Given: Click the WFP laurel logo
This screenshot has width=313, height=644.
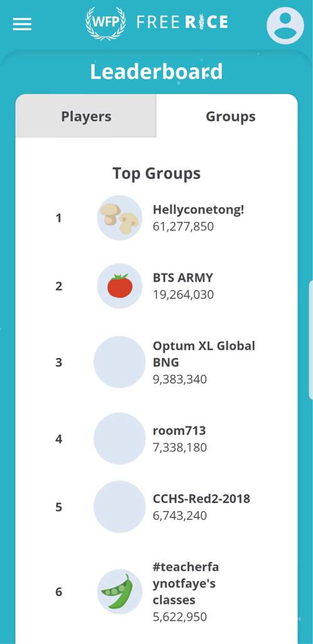Looking at the screenshot, I should pyautogui.click(x=106, y=23).
